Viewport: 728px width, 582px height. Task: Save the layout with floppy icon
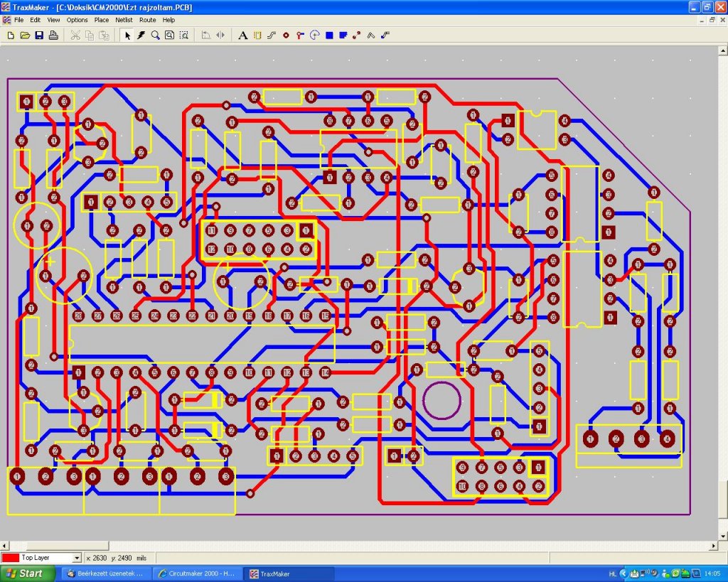tap(40, 36)
